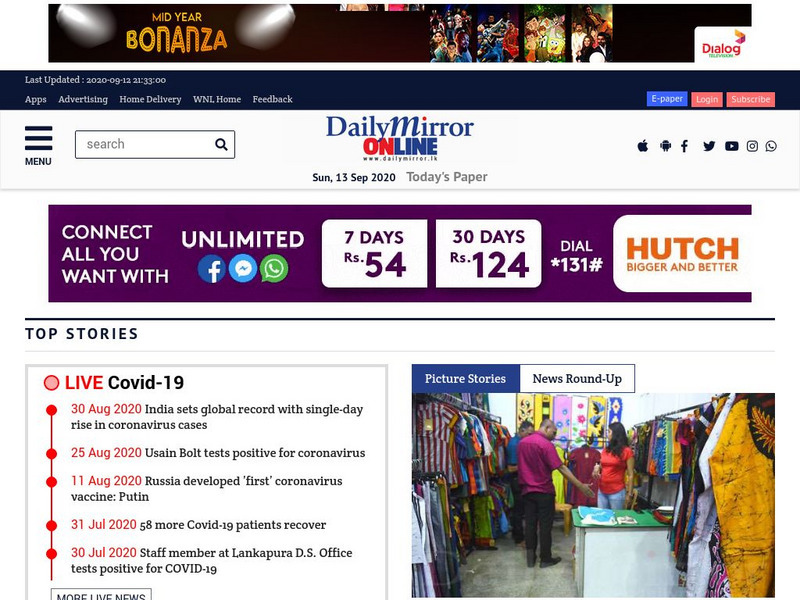Click the Feedback menu entry
The width and height of the screenshot is (800, 600).
pyautogui.click(x=273, y=99)
